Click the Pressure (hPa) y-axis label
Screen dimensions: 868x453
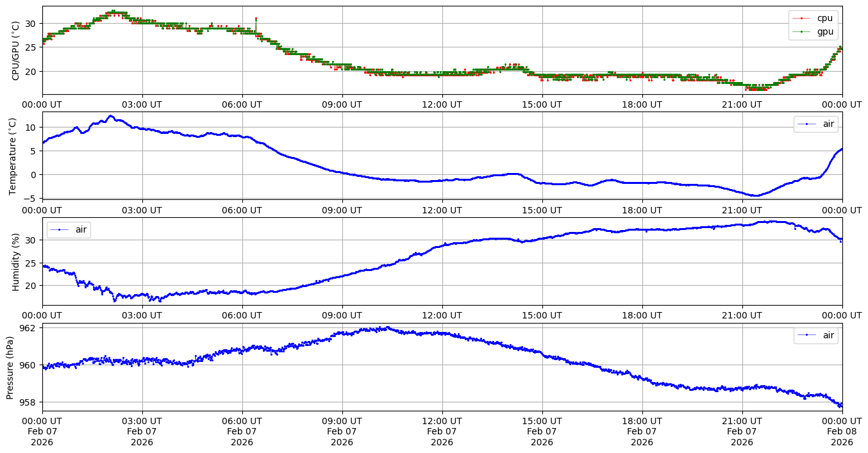click(10, 367)
